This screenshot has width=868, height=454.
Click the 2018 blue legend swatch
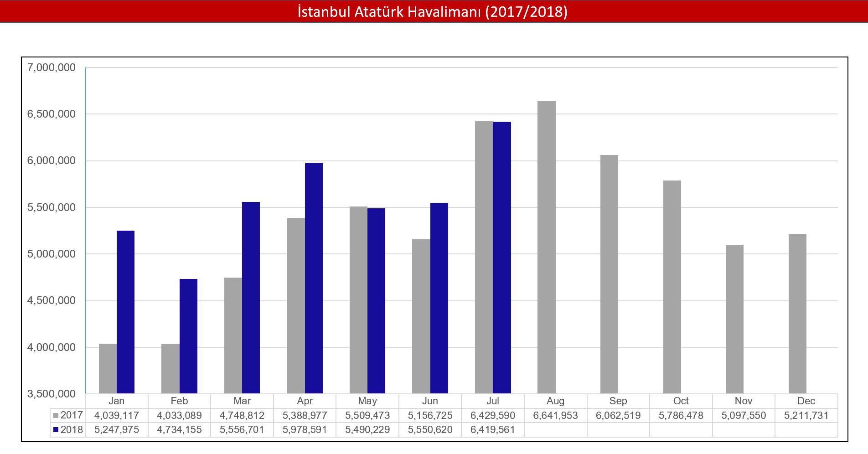[56, 430]
